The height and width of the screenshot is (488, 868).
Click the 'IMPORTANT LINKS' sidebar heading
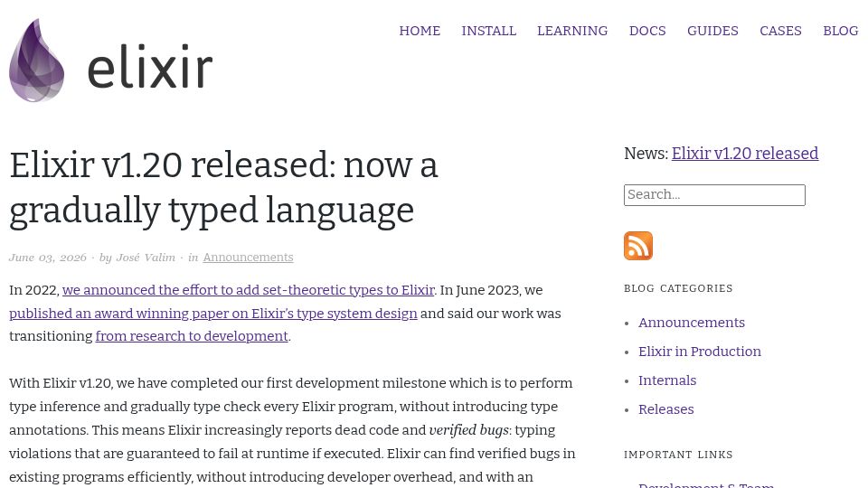click(678, 455)
